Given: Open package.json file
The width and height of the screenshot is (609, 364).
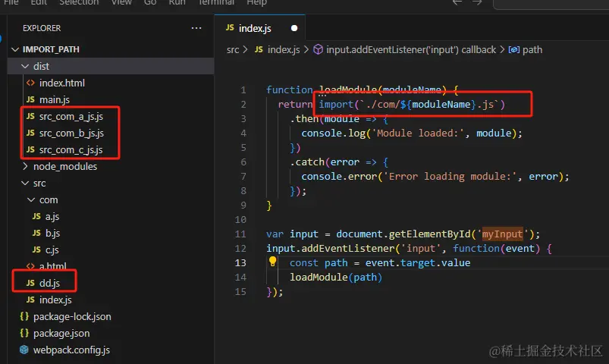Looking at the screenshot, I should pos(61,334).
